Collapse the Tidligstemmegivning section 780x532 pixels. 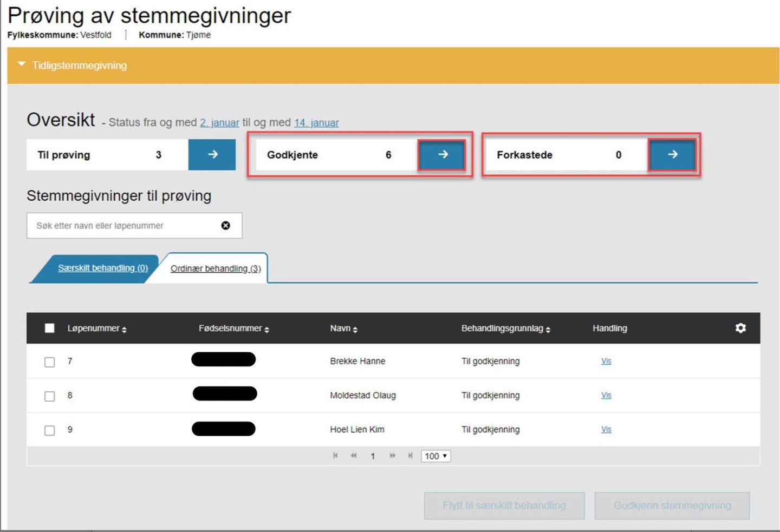[22, 65]
